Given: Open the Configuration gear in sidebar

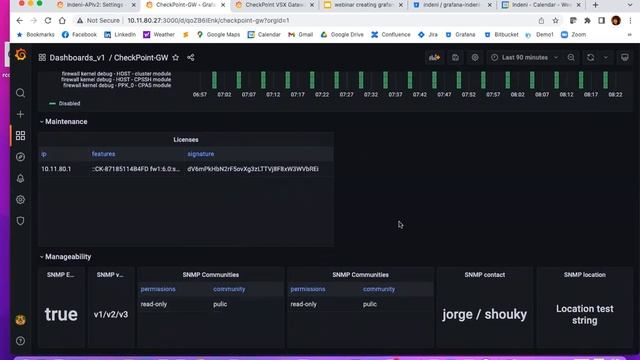Looking at the screenshot, I should (20, 200).
